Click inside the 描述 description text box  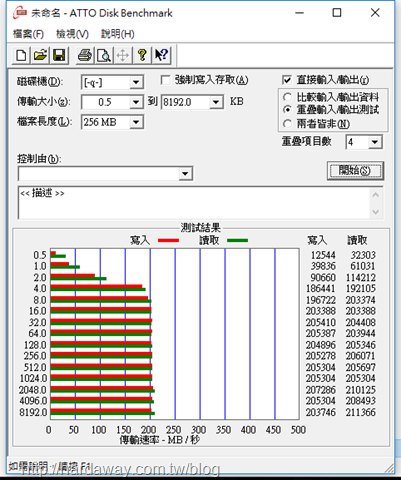coord(194,203)
